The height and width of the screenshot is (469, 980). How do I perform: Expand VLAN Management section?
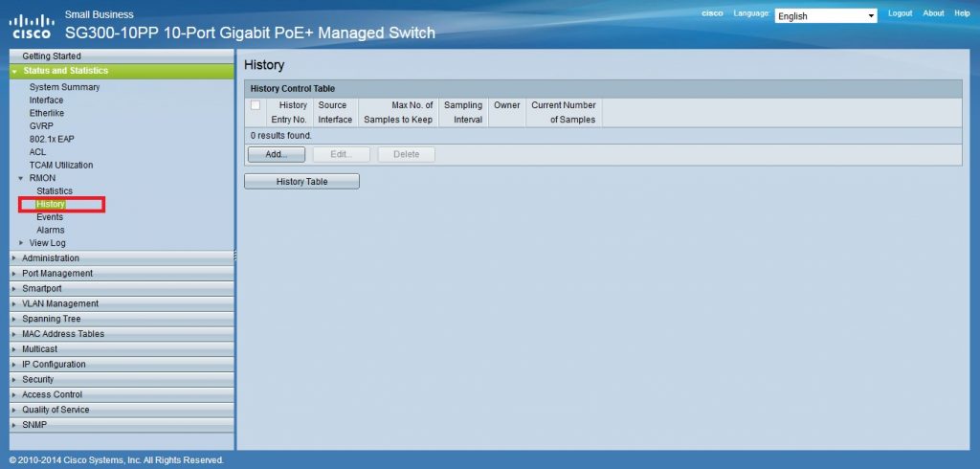(122, 303)
